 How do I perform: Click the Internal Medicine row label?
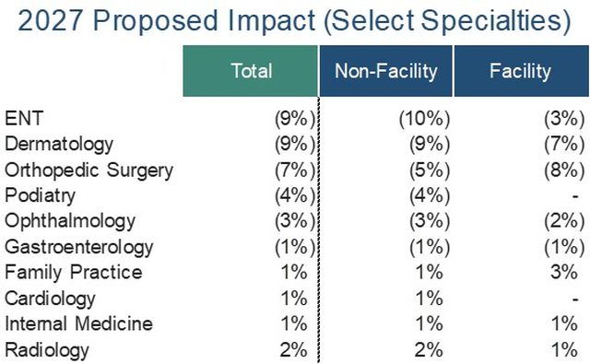click(78, 324)
